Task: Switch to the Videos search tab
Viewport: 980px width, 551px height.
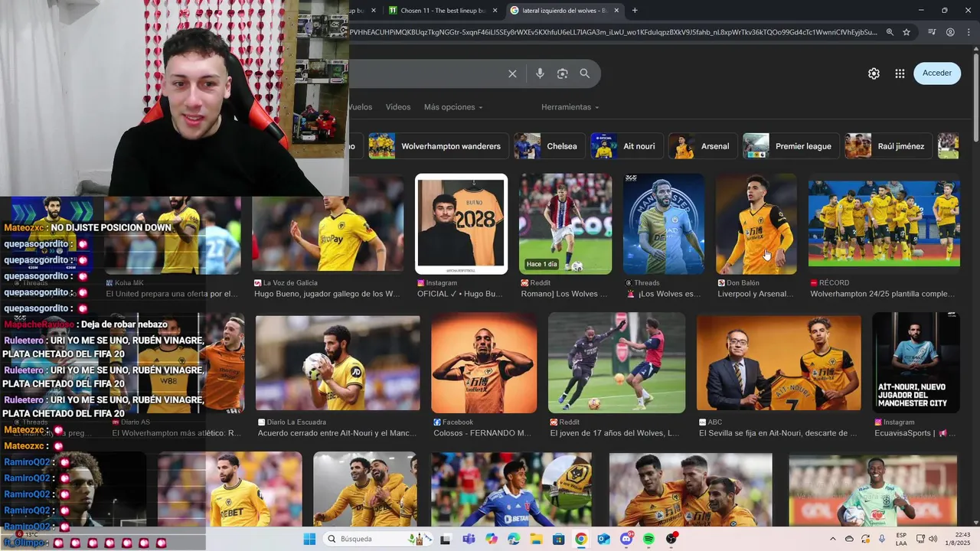Action: pos(398,107)
